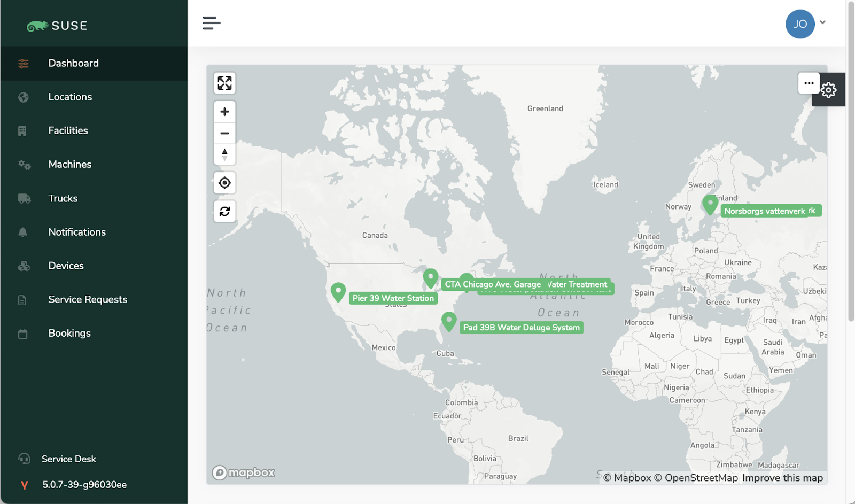Viewport: 855px width, 504px height.
Task: Open the map's three-dots options menu
Action: tap(809, 83)
